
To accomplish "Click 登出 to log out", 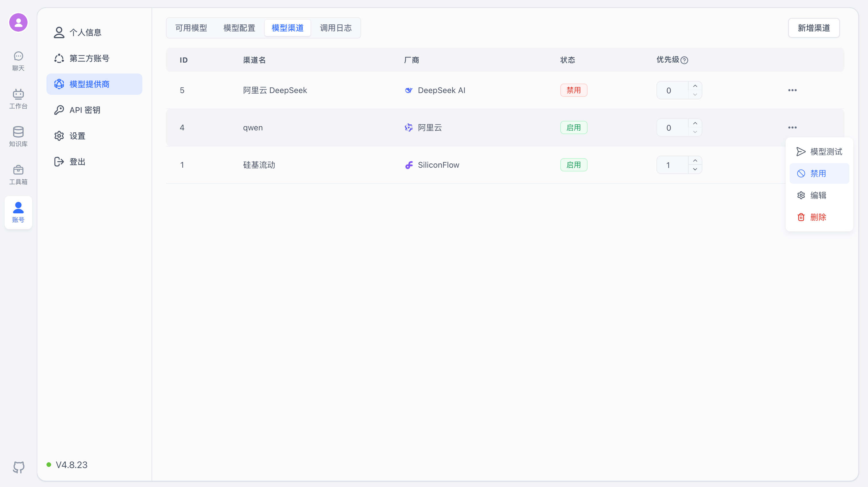I will coord(77,161).
